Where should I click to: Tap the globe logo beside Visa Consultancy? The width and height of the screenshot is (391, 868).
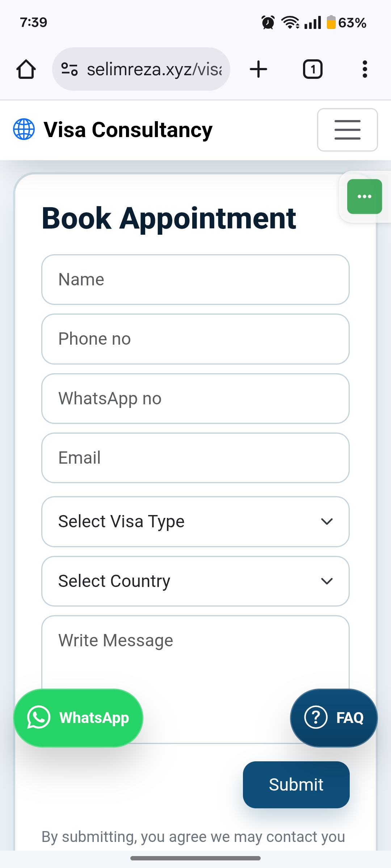pyautogui.click(x=23, y=129)
